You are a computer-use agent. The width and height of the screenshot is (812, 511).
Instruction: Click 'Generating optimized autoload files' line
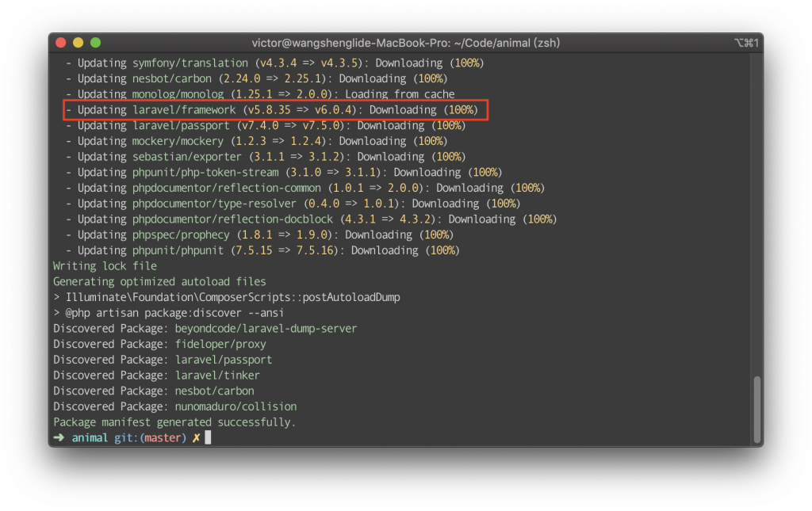pos(159,281)
